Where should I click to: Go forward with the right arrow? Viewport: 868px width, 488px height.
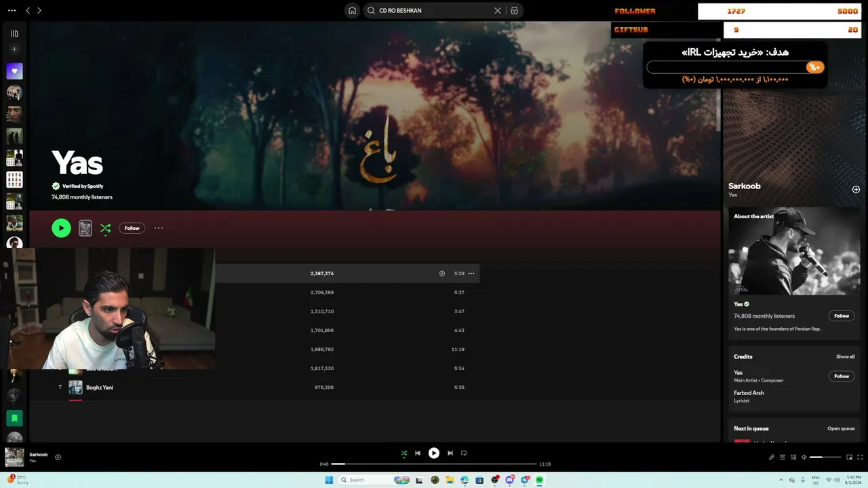tap(39, 11)
